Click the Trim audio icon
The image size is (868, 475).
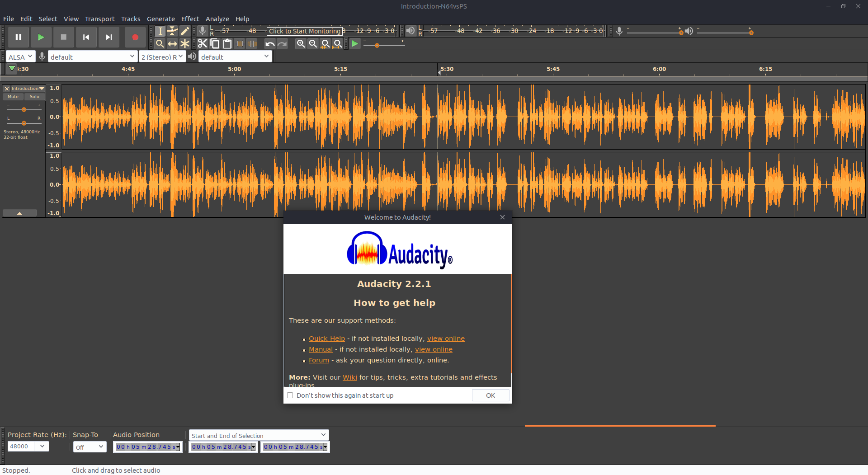[x=240, y=44]
